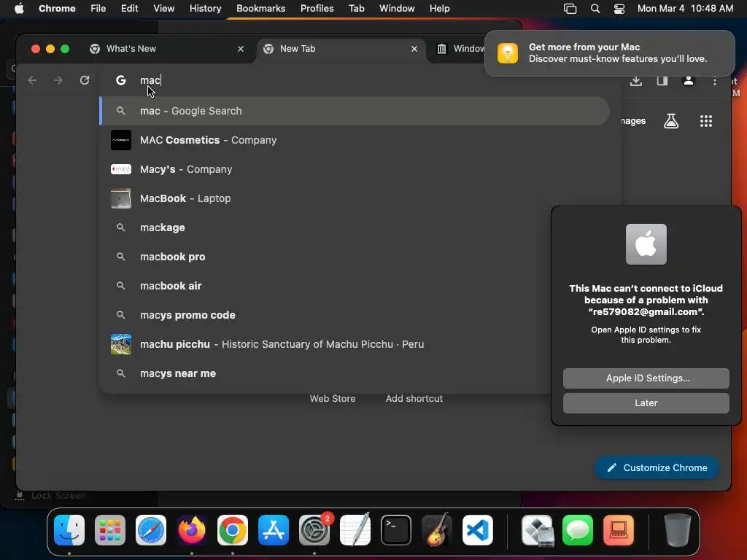Viewport: 747px width, 560px height.
Task: Select the New Tab tab
Action: [341, 49]
